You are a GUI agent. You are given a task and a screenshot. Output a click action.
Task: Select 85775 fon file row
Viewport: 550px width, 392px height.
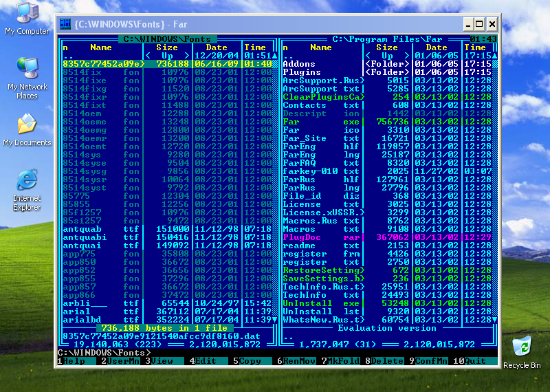click(167, 196)
